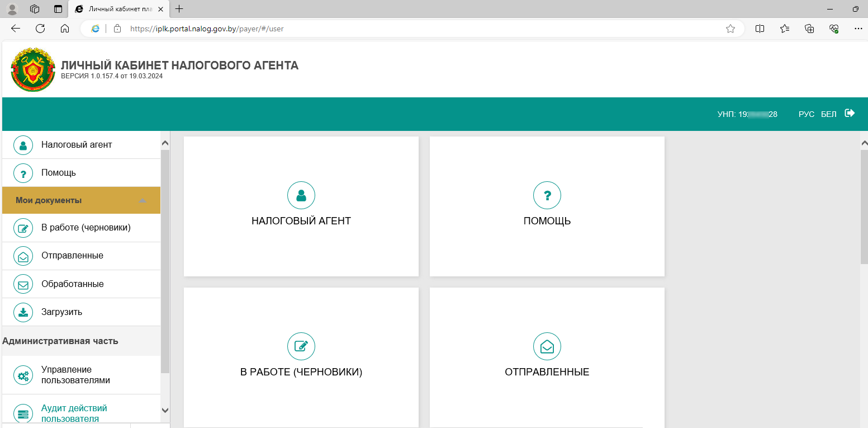Image resolution: width=868 pixels, height=428 pixels.
Task: Click the logout icon in teal header
Action: click(x=850, y=114)
